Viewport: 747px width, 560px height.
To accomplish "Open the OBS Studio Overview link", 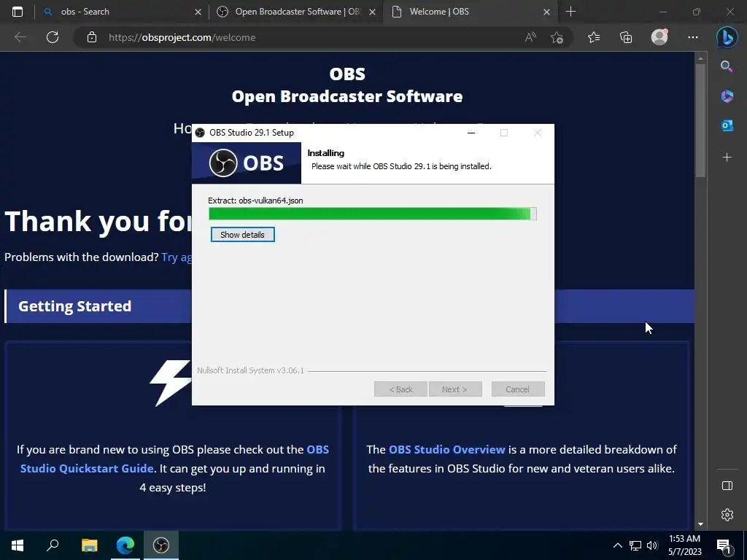I will pyautogui.click(x=447, y=449).
